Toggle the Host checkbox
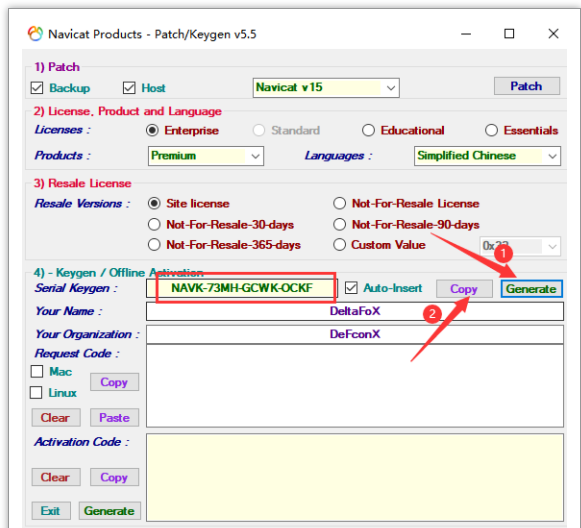The height and width of the screenshot is (528, 581). click(x=129, y=88)
